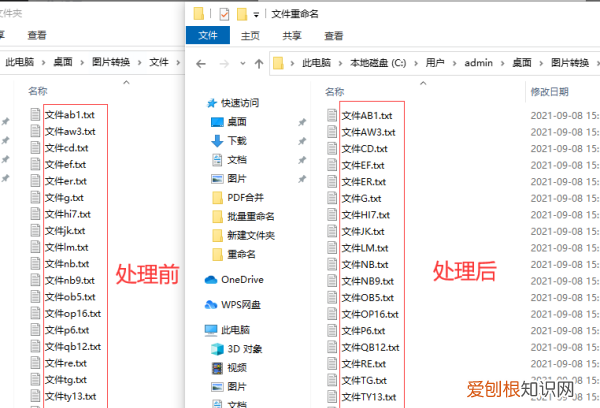This screenshot has height=408, width=600.
Task: Open 文档 under quick access
Action: (237, 160)
